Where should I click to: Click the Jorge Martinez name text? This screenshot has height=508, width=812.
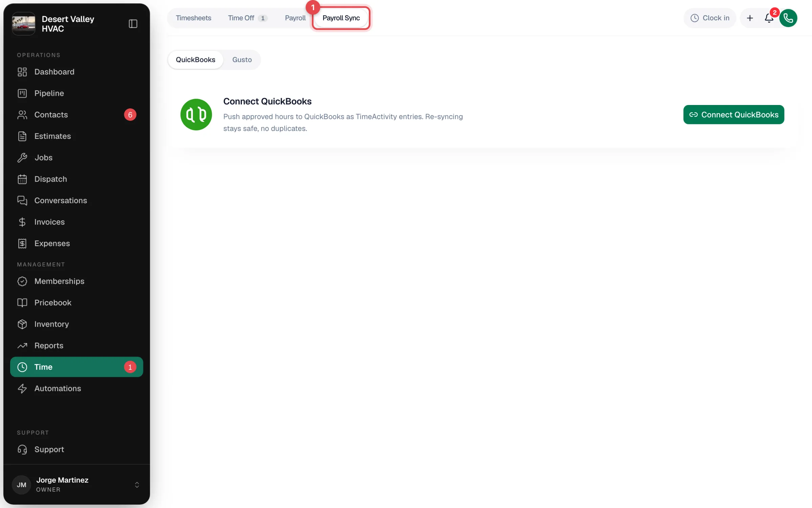(62, 480)
